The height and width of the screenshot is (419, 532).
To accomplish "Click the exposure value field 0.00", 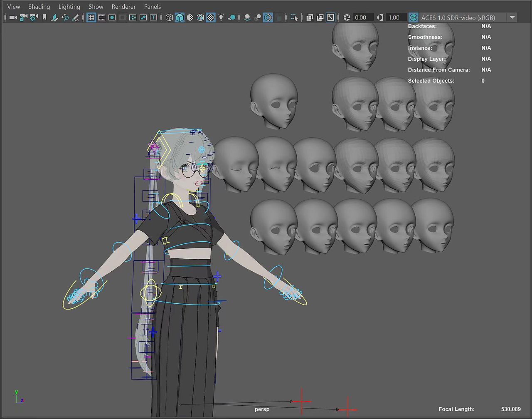I will (363, 17).
